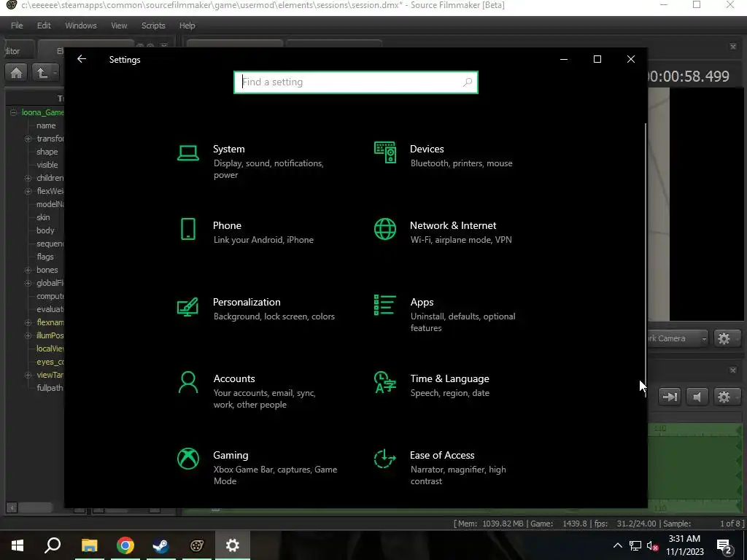
Task: Select the flags attribute row
Action: [45, 257]
